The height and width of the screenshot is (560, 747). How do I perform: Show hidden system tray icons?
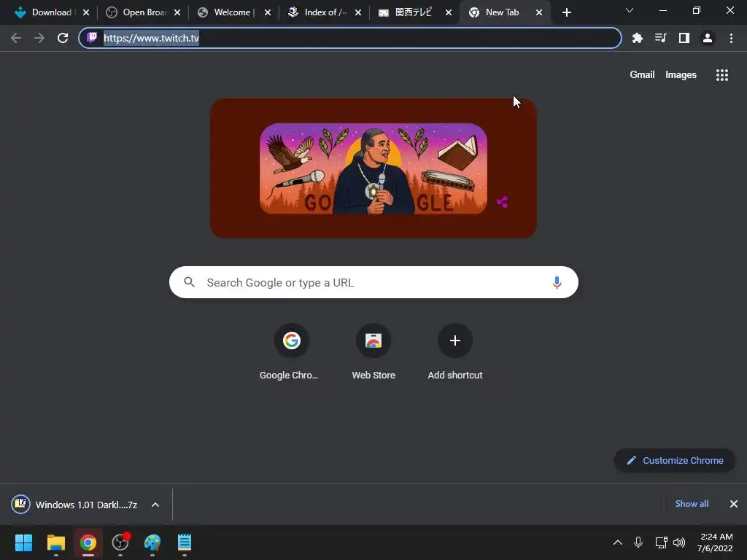617,542
